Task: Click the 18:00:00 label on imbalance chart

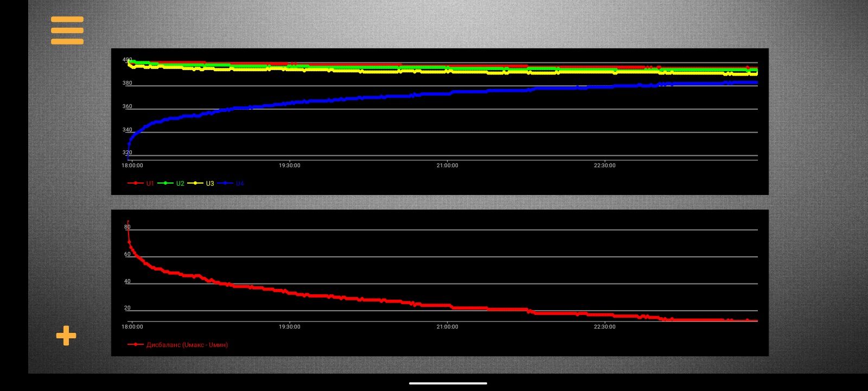Action: pos(132,327)
